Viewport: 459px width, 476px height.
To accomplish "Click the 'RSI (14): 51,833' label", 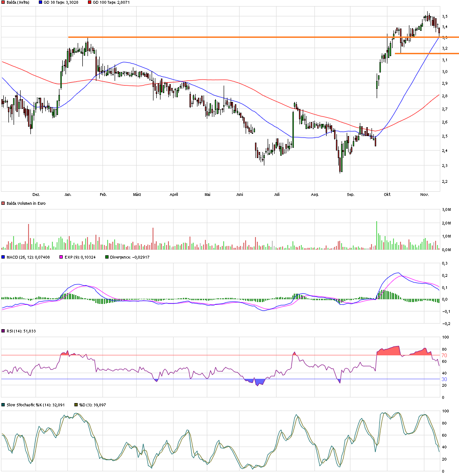I will (x=21, y=331).
